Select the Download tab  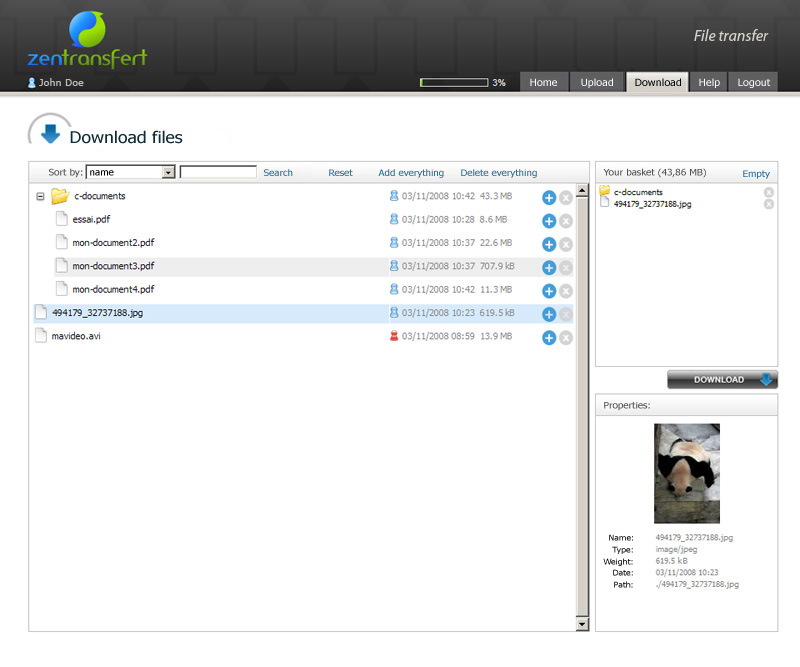[658, 82]
